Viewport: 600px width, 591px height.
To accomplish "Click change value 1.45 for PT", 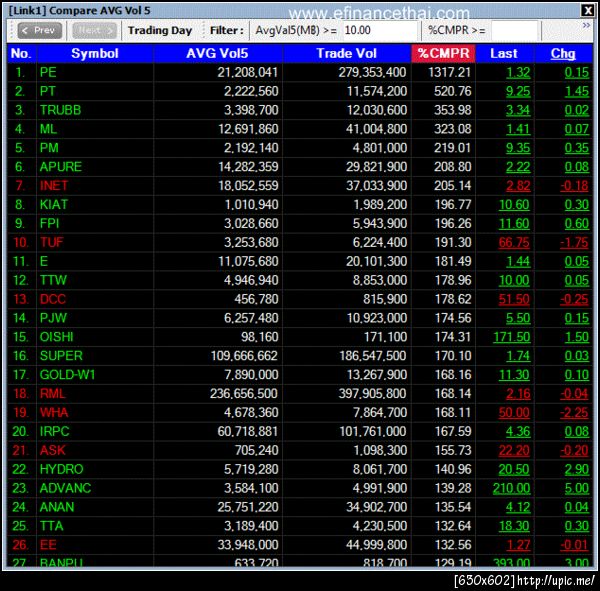I will click(x=577, y=91).
